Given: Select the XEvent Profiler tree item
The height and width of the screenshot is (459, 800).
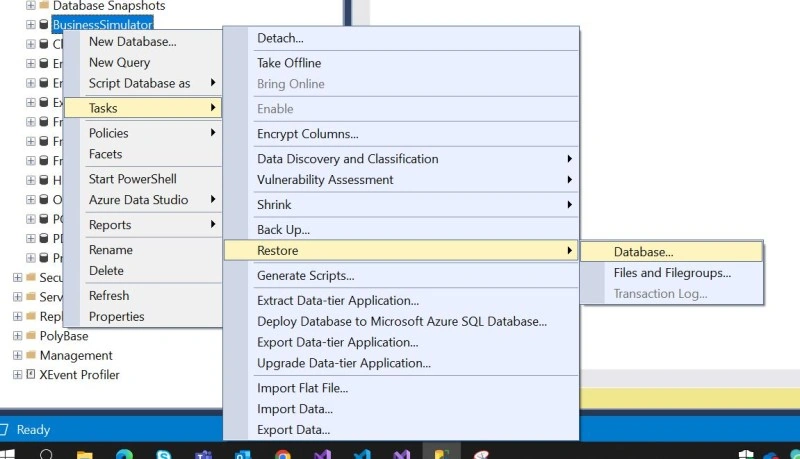Looking at the screenshot, I should (x=79, y=374).
